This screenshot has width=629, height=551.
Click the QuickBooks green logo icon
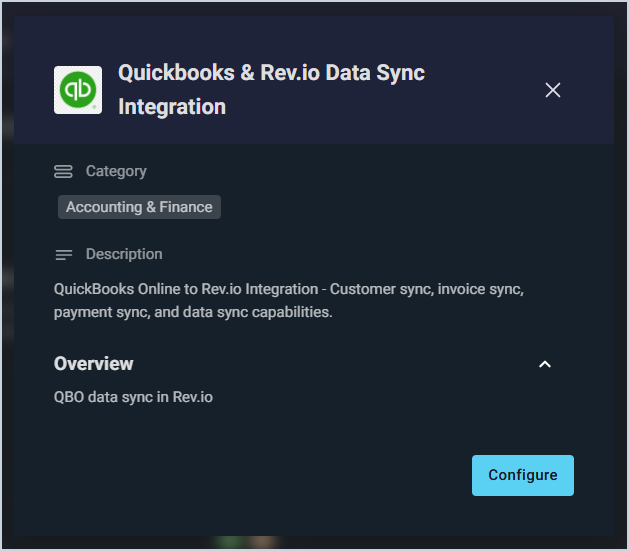tap(77, 89)
